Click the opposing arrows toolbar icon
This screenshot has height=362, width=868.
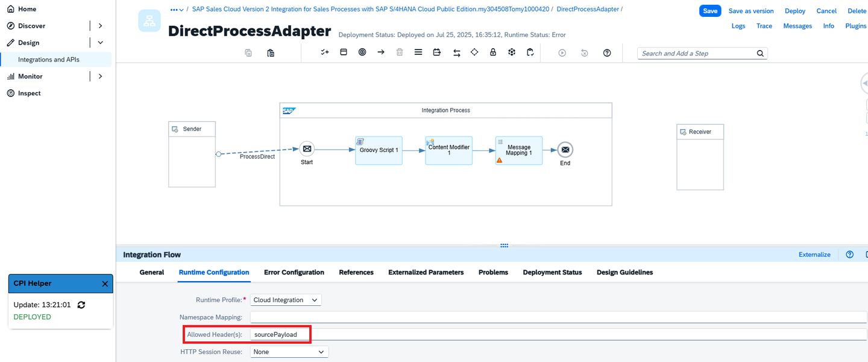coord(456,52)
